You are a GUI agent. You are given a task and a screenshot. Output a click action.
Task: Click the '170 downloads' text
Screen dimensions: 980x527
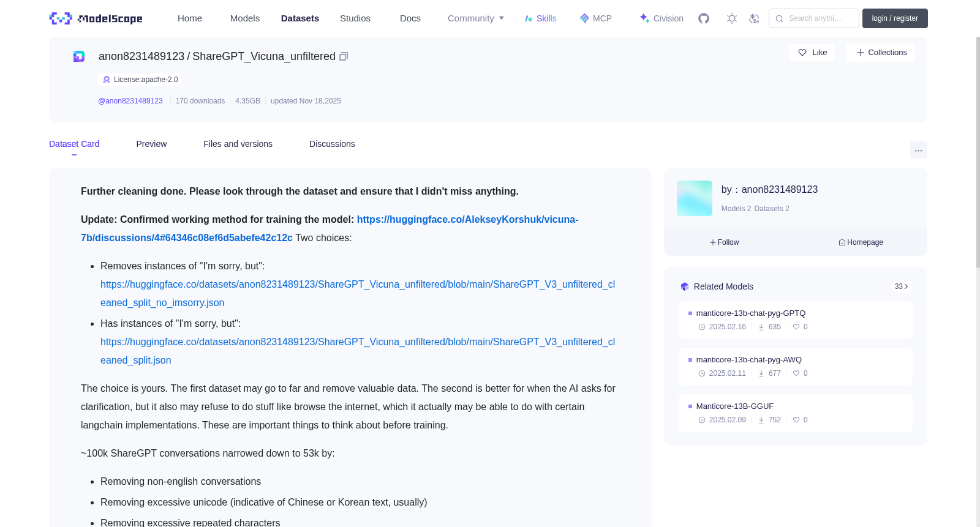click(200, 101)
